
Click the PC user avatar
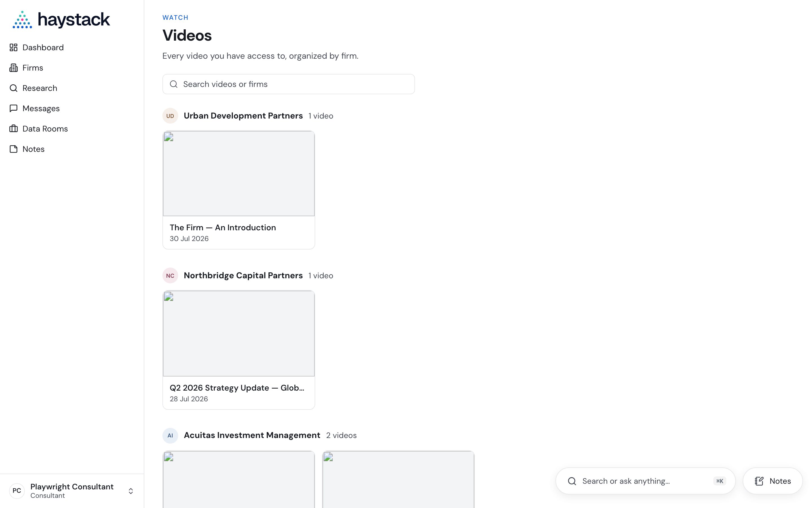pyautogui.click(x=17, y=491)
